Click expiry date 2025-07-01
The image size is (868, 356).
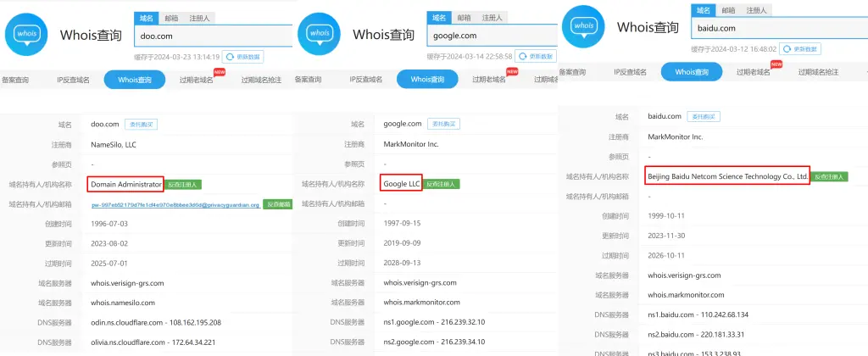109,263
